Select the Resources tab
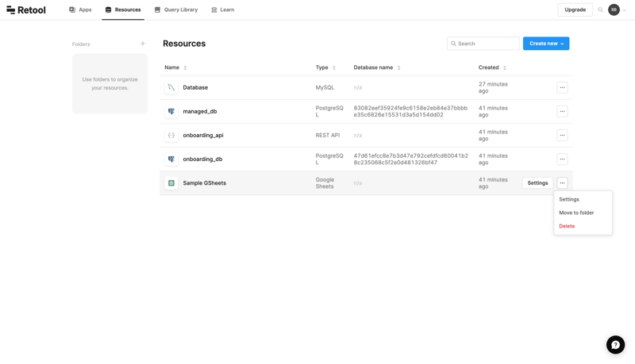This screenshot has width=635, height=364. point(123,10)
